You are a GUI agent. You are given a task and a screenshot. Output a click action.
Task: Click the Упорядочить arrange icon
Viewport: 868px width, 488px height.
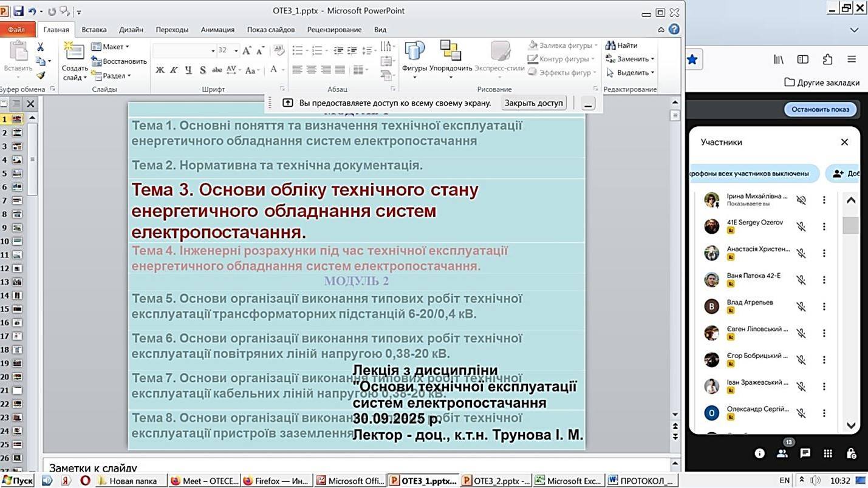[x=450, y=52]
